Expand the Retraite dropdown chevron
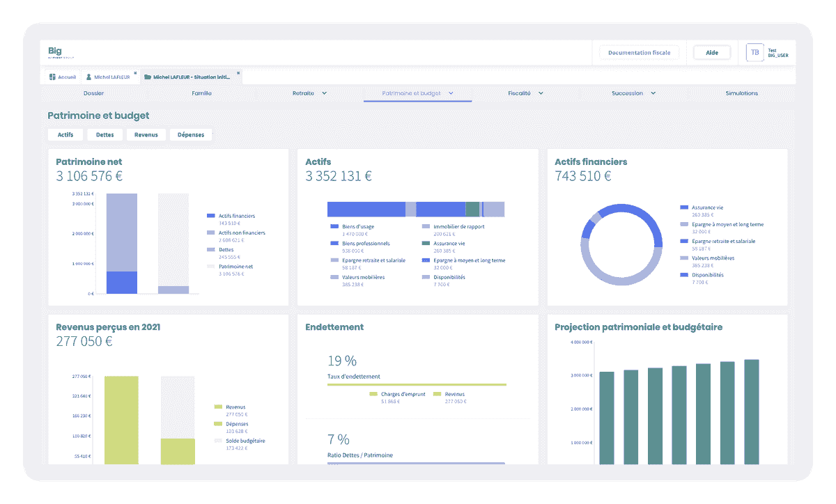836x504 pixels. tap(325, 93)
